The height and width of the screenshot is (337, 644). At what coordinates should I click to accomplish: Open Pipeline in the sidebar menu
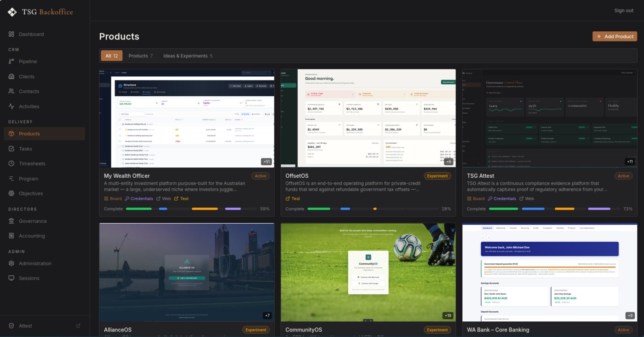pos(45,61)
